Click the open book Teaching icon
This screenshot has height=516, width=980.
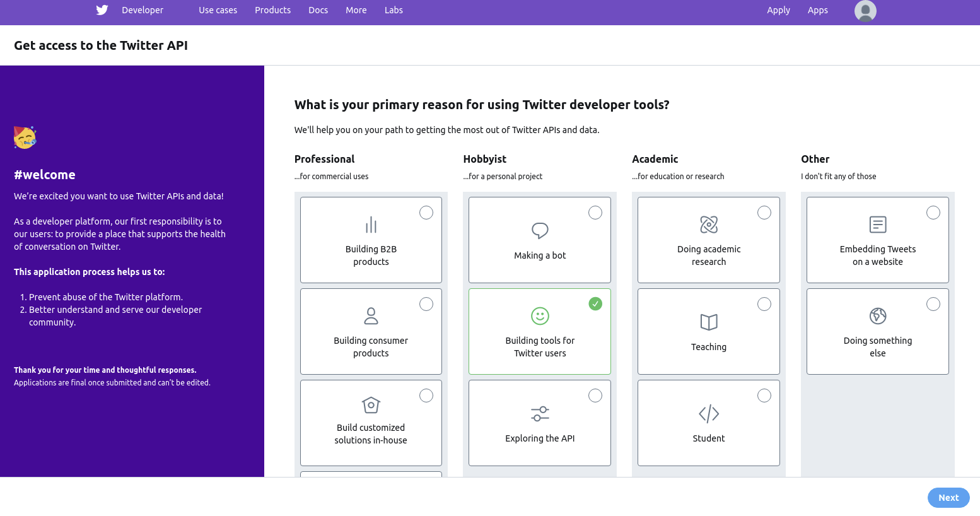click(709, 322)
